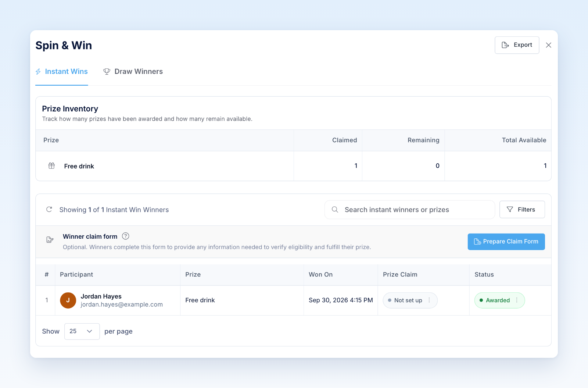Image resolution: width=588 pixels, height=388 pixels.
Task: Expand the 25 per page dropdown
Action: pos(82,331)
